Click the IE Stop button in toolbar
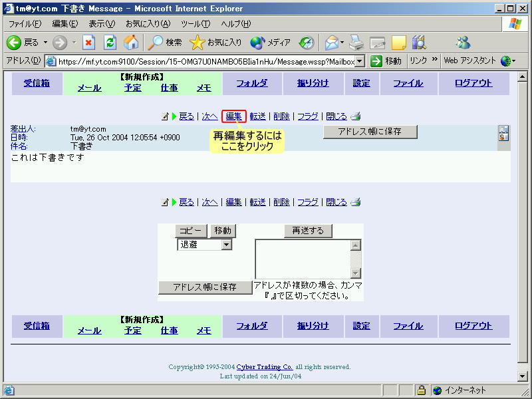The width and height of the screenshot is (532, 399). pos(88,43)
